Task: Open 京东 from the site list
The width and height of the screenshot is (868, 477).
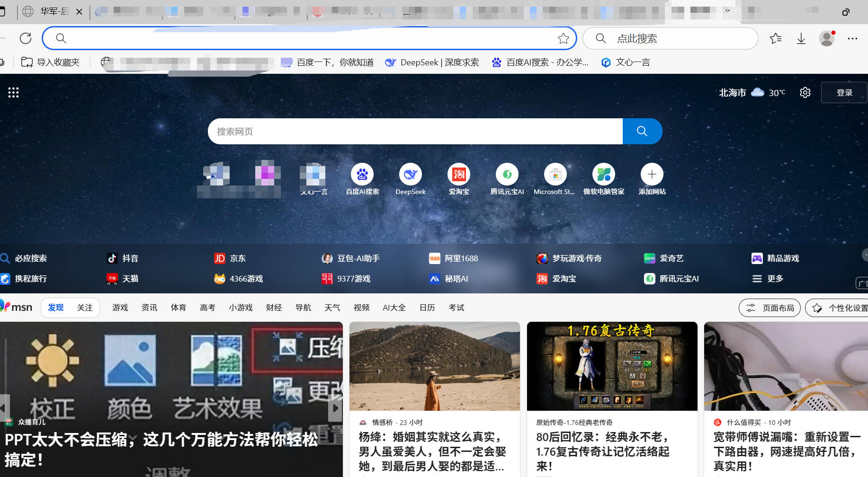Action: point(238,258)
